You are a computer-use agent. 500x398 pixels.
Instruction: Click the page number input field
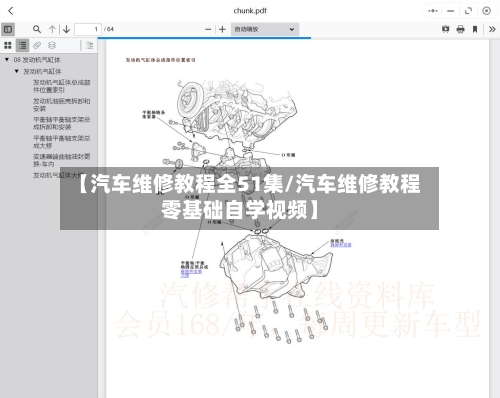coord(88,29)
